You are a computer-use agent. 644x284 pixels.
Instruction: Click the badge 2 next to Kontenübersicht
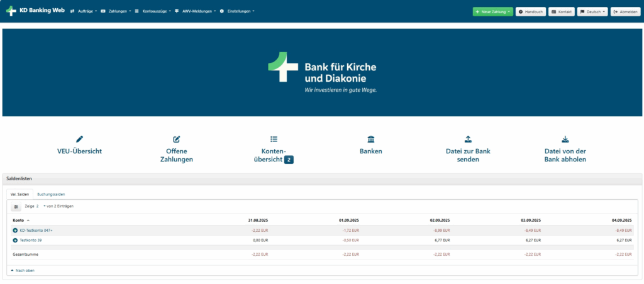pos(289,160)
